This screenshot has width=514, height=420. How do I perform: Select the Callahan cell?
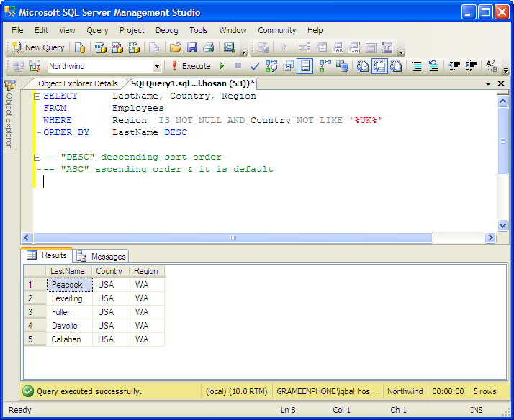click(x=69, y=339)
